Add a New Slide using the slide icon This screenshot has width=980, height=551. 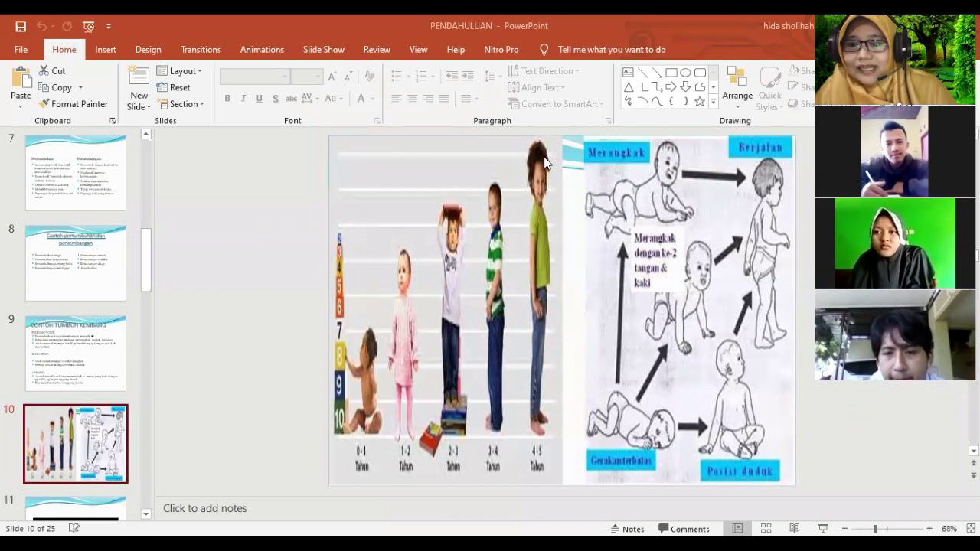point(139,77)
